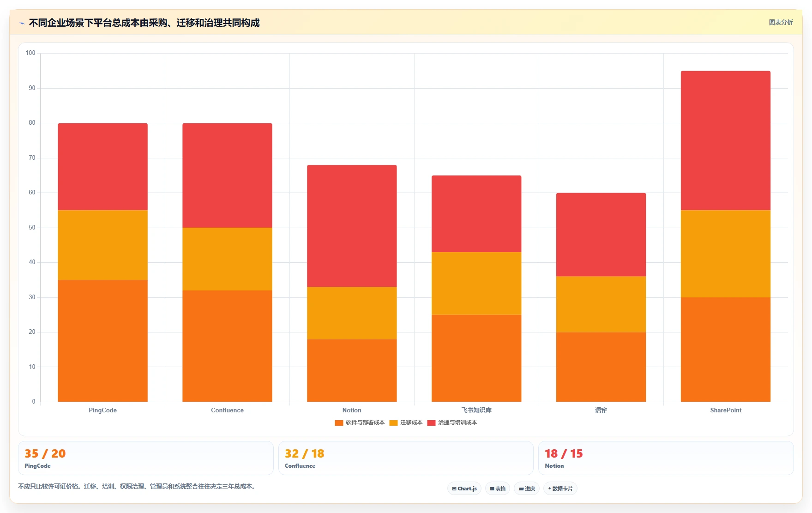Click the 语雀 x-axis label

(601, 410)
